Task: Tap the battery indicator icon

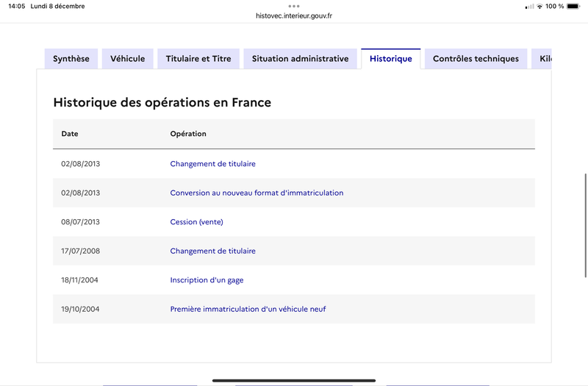Action: click(573, 7)
